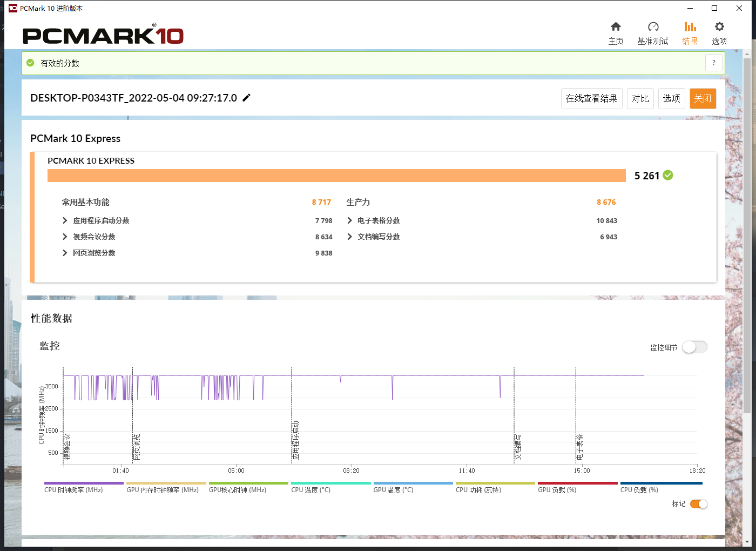Click the 对比 button
756x551 pixels.
(640, 98)
